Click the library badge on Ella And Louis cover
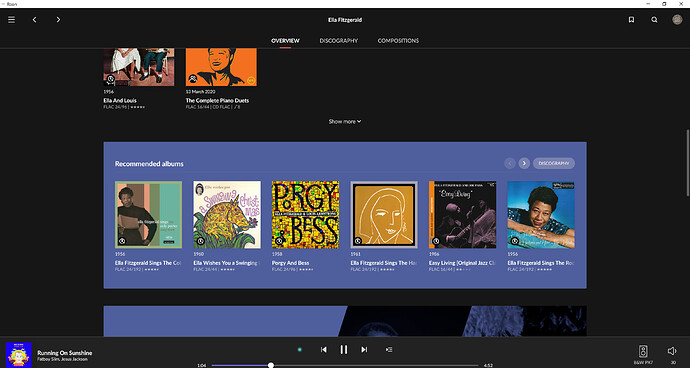 pos(110,79)
